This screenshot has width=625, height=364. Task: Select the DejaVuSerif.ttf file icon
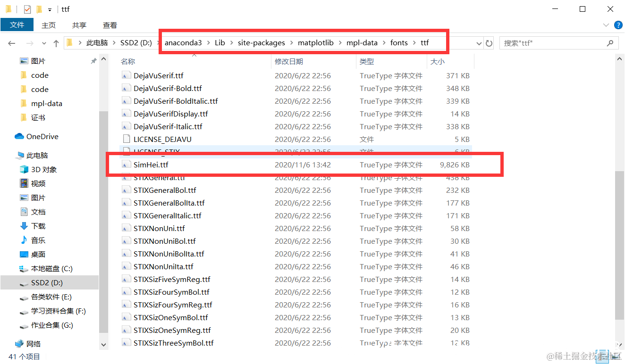point(126,75)
